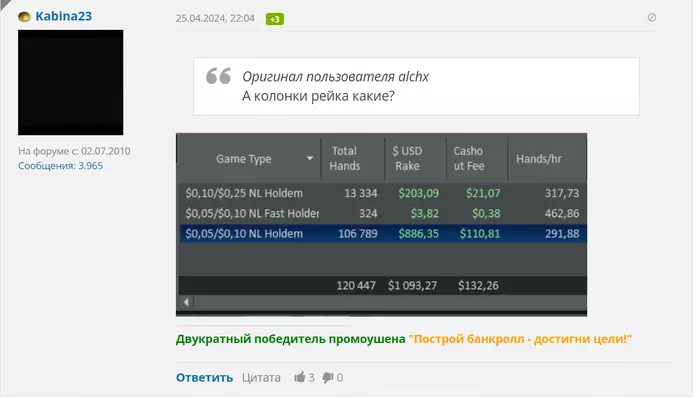
Task: Click the 324 hands cell
Action: click(x=368, y=214)
